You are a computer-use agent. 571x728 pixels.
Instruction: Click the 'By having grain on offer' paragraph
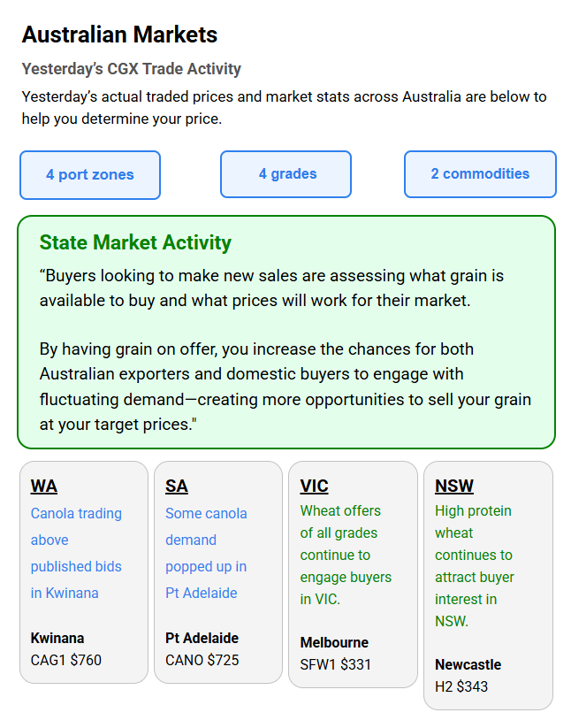click(285, 387)
